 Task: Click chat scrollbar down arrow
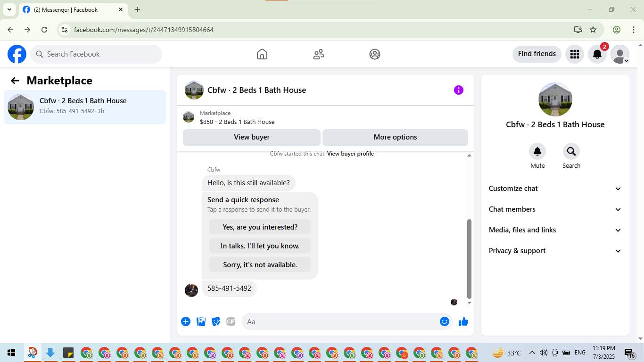pos(469,303)
